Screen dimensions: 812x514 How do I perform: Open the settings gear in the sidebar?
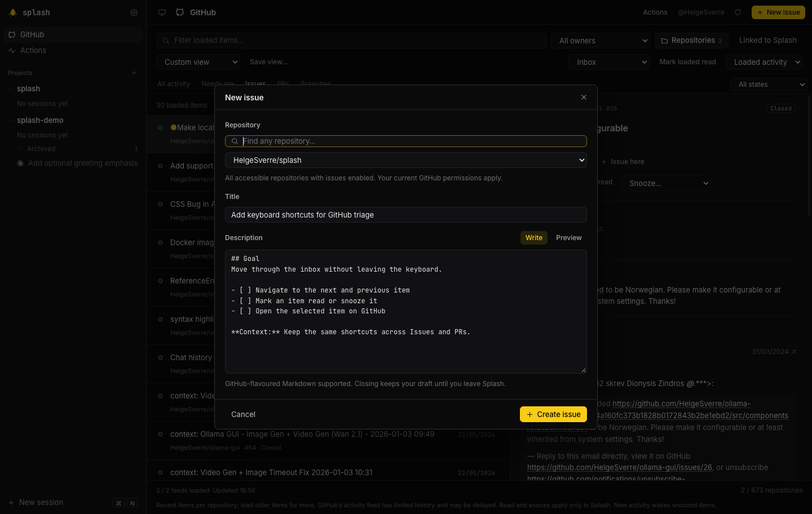[x=134, y=12]
